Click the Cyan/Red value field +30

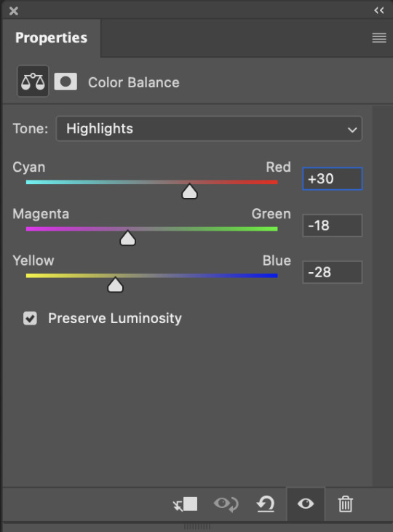333,179
